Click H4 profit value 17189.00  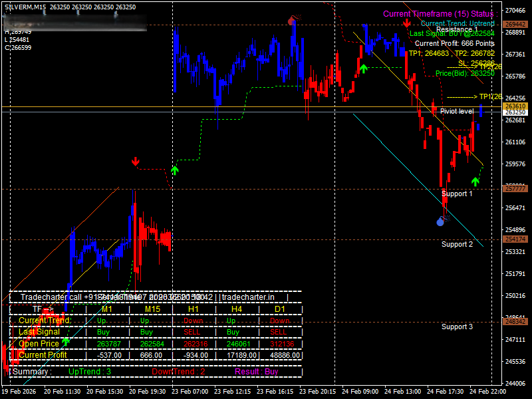[241, 356]
